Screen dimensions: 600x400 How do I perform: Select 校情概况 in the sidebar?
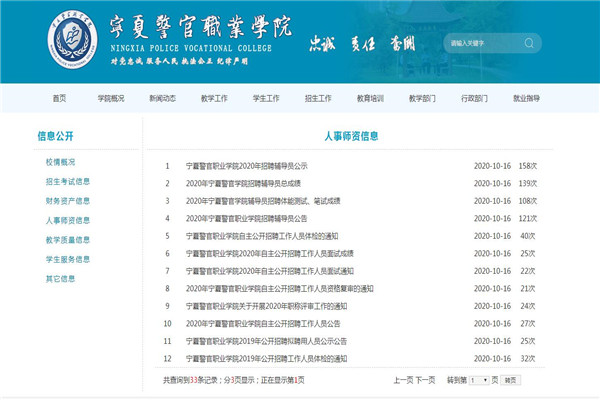pyautogui.click(x=60, y=162)
